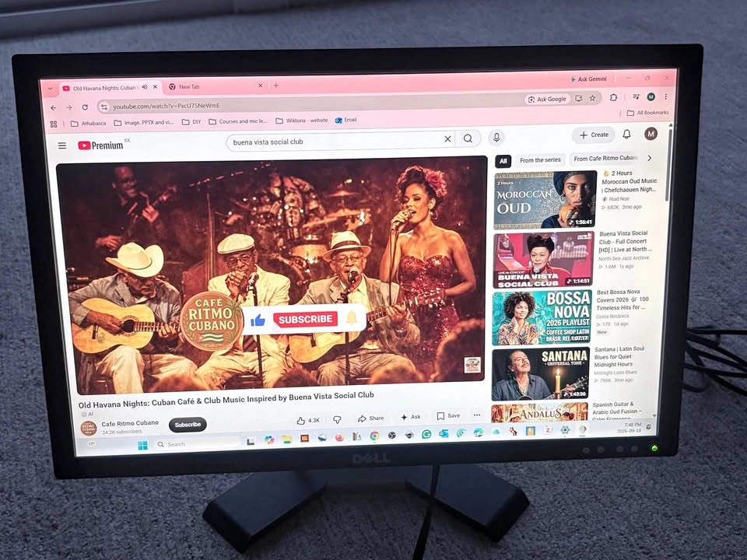Mute the Old Havana Nights tab audio
This screenshot has height=560, width=747.
pyautogui.click(x=145, y=87)
